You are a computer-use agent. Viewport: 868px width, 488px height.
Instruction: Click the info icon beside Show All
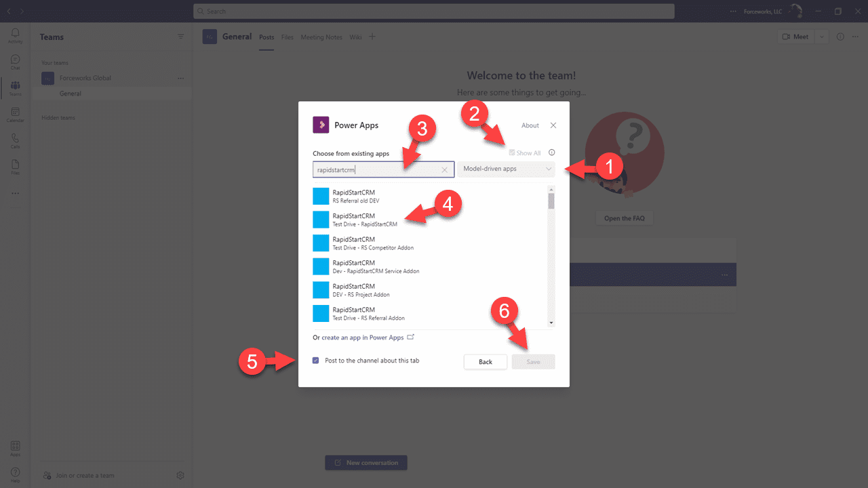point(552,152)
